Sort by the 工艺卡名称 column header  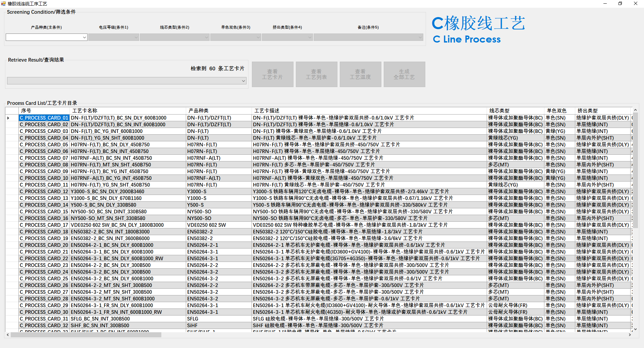[x=127, y=111]
